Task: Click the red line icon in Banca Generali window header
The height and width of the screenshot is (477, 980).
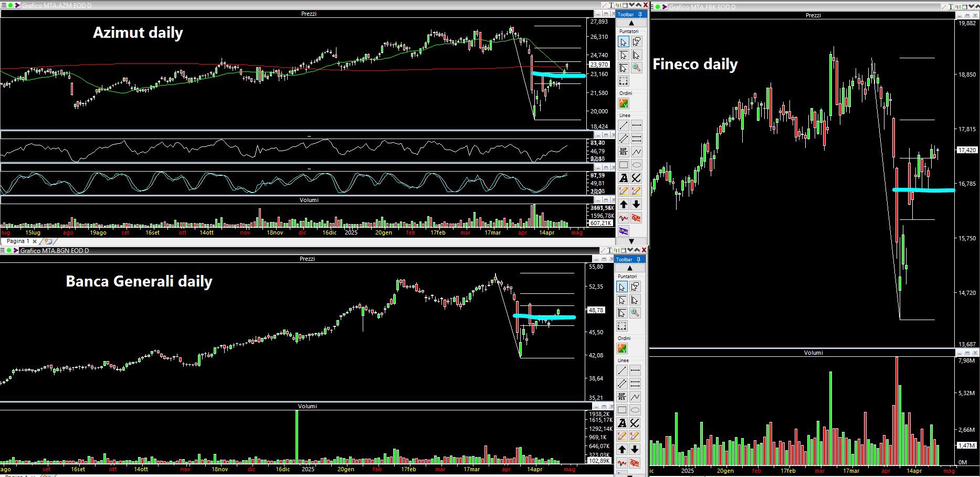Action: click(603, 251)
